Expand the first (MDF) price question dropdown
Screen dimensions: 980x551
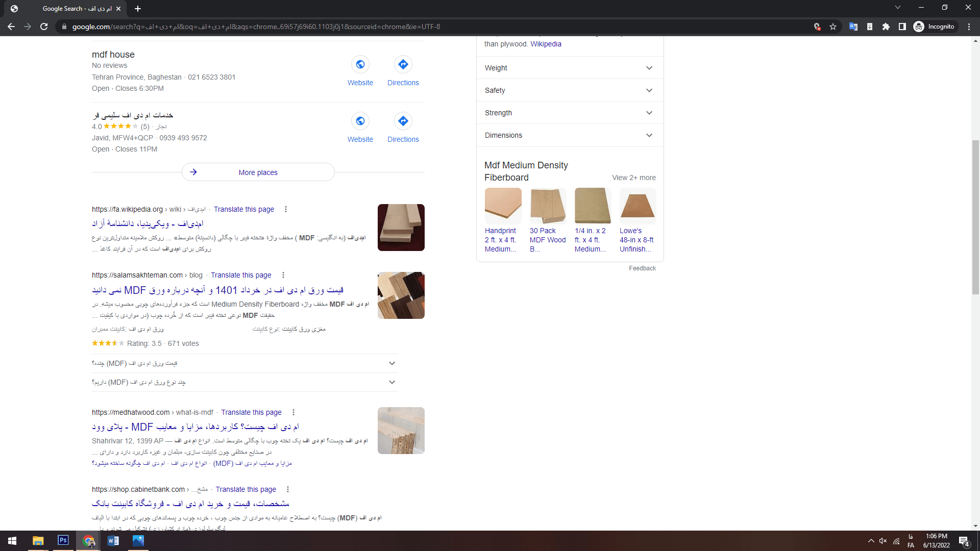[x=245, y=363]
